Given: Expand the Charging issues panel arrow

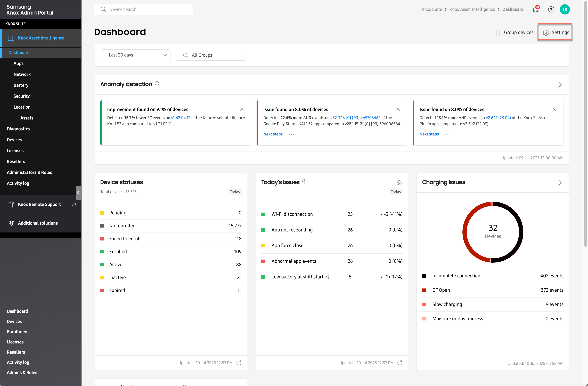Looking at the screenshot, I should [x=560, y=183].
